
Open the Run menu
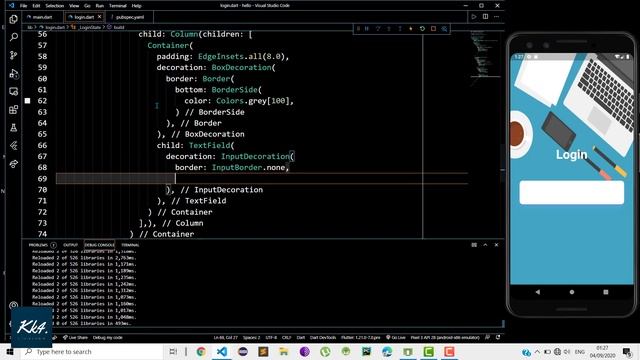click(100, 6)
